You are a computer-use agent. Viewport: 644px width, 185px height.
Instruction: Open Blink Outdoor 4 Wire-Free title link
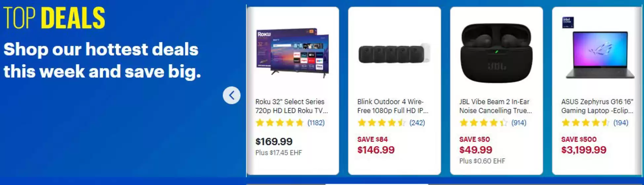click(x=393, y=106)
